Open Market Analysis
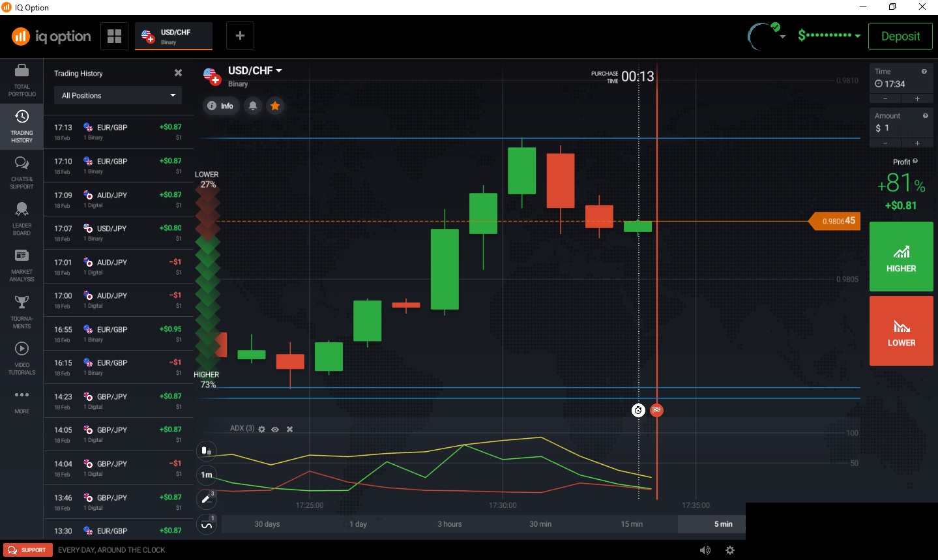Viewport: 938px width, 560px height. tap(22, 266)
